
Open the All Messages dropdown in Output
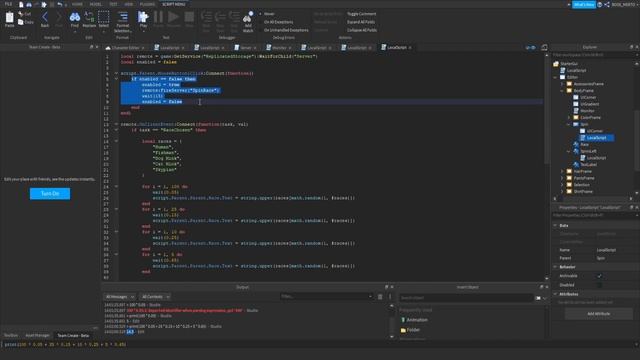(120, 297)
